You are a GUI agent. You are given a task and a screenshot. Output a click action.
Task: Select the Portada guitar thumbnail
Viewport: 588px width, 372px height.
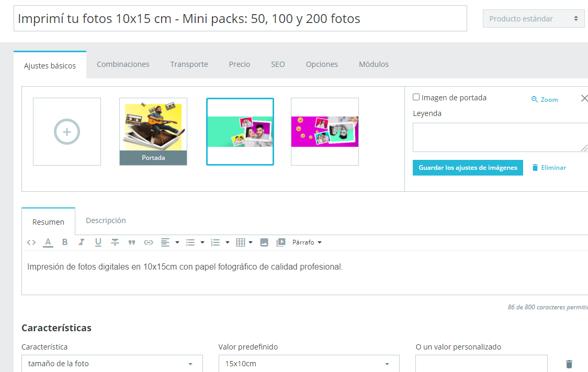tap(153, 132)
